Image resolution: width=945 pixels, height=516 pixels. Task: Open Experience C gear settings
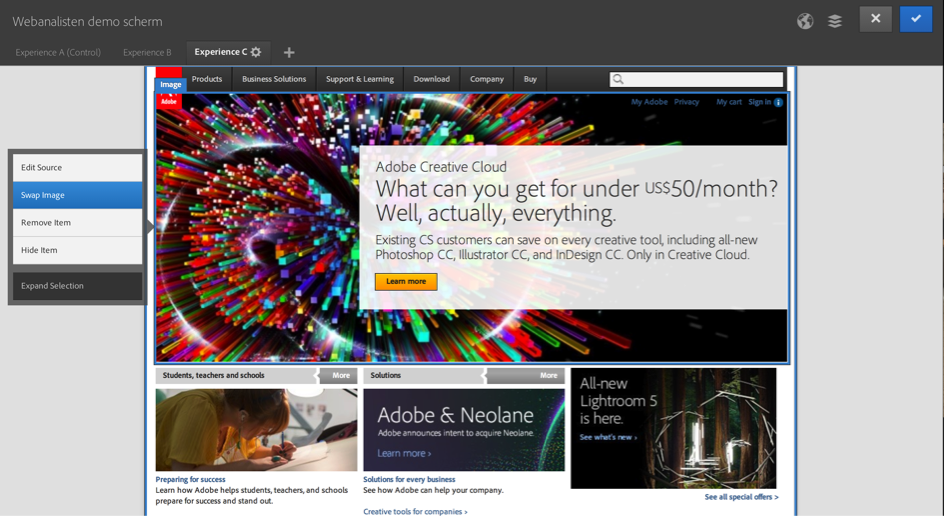pos(256,52)
